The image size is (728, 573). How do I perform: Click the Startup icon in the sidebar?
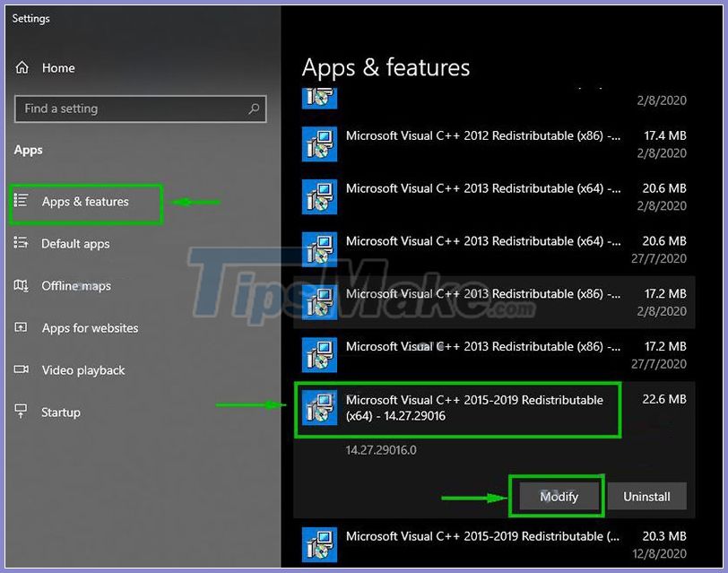click(x=20, y=412)
